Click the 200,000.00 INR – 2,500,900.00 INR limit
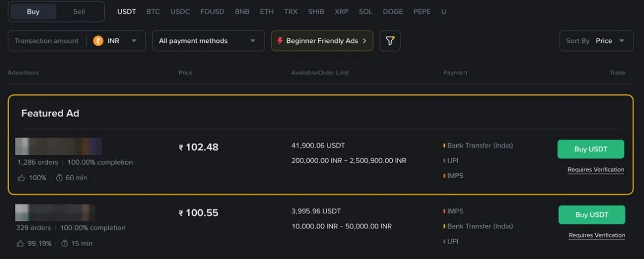This screenshot has width=644, height=259. click(349, 160)
